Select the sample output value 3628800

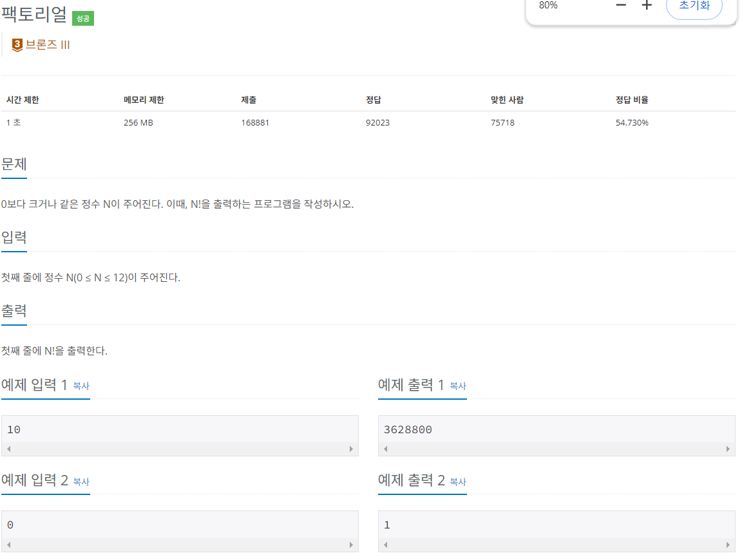(x=407, y=429)
